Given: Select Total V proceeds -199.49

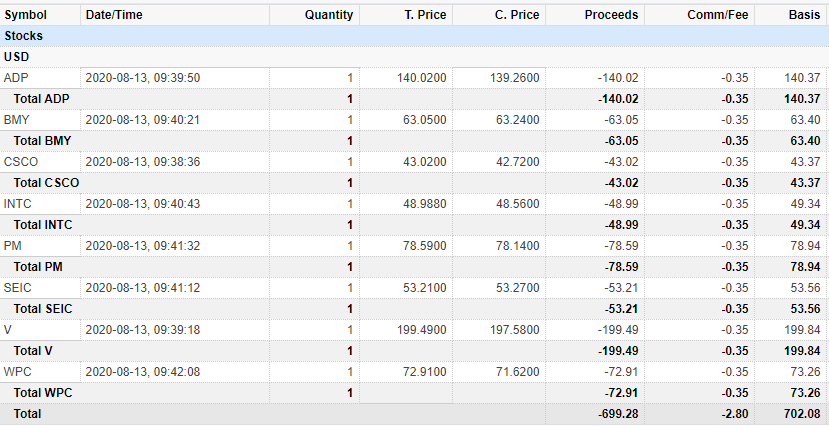Looking at the screenshot, I should pyautogui.click(x=618, y=351).
